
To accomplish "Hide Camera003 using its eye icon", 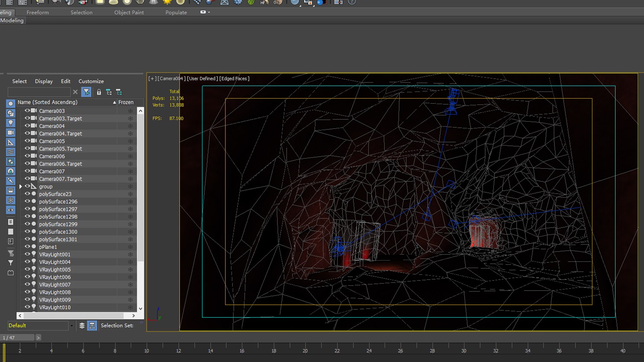I will [28, 111].
